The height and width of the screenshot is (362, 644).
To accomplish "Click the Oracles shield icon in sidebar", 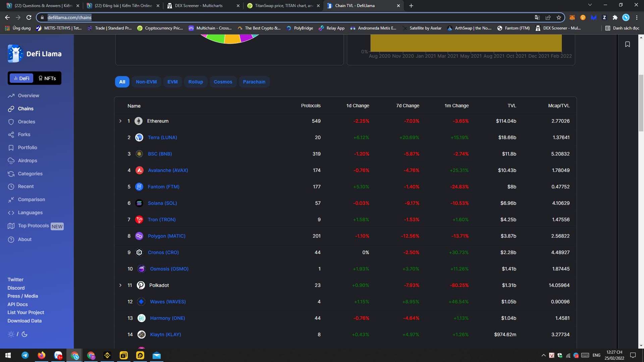I will pyautogui.click(x=11, y=122).
